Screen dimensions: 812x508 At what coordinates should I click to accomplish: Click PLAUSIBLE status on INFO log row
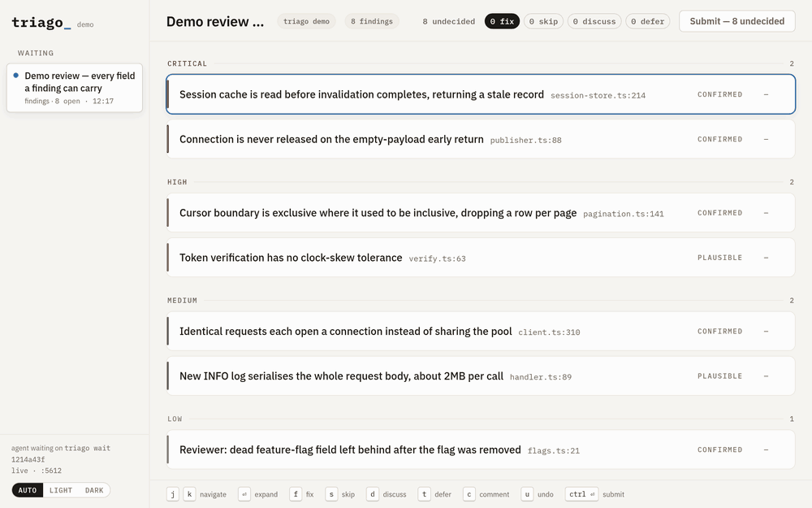tap(719, 376)
